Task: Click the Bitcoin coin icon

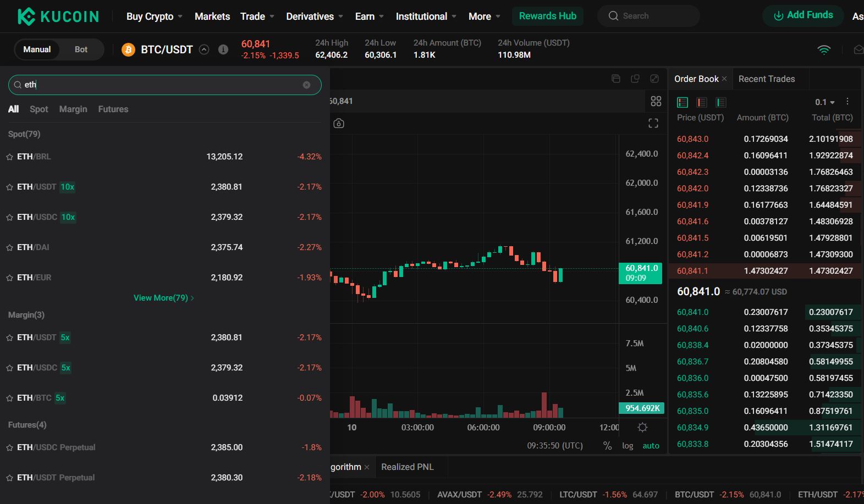Action: pos(128,49)
